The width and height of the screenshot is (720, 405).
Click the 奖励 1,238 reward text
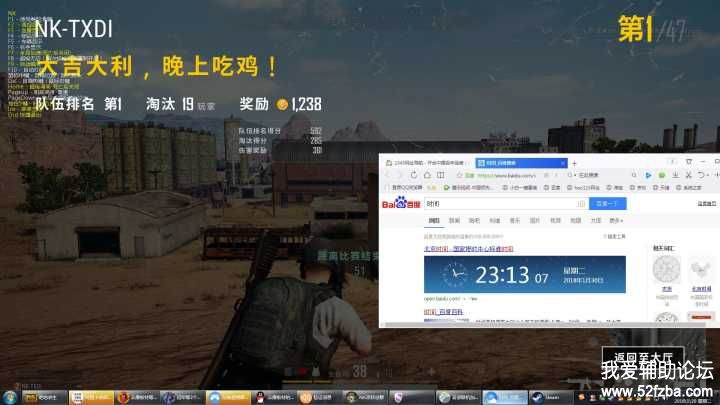point(281,104)
